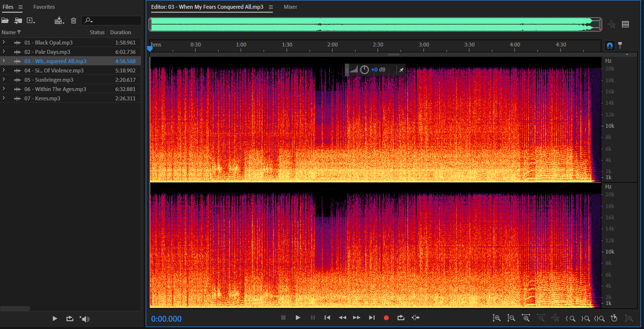Image resolution: width=644 pixels, height=329 pixels.
Task: Expand 07 - Keres.mp3 row
Action: [4, 98]
